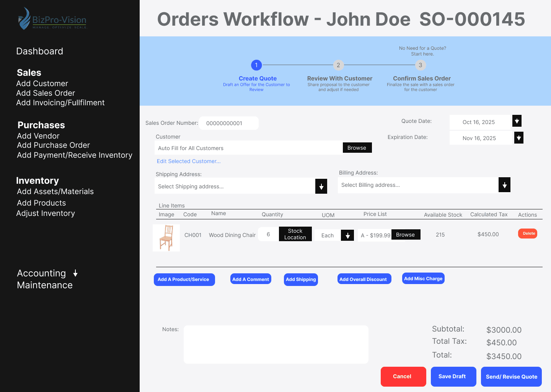Screen dimensions: 551x392
Task: Open the Quote Date dropdown
Action: click(x=517, y=121)
